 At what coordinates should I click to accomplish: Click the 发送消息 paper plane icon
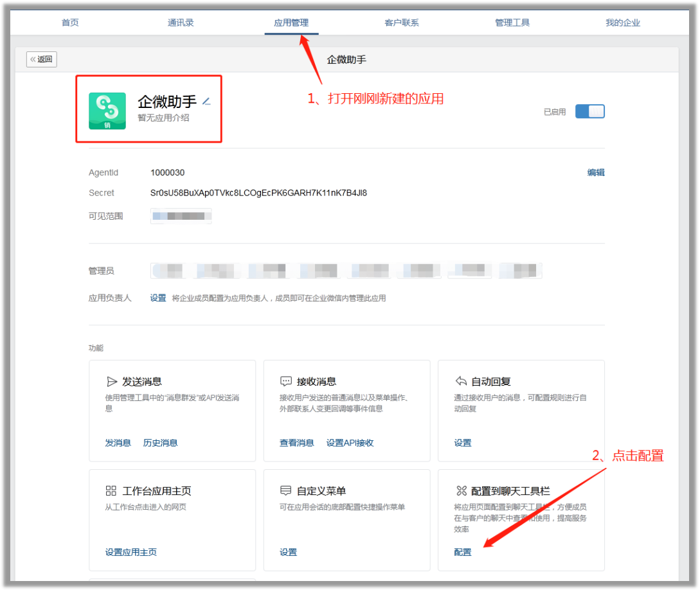pos(112,382)
